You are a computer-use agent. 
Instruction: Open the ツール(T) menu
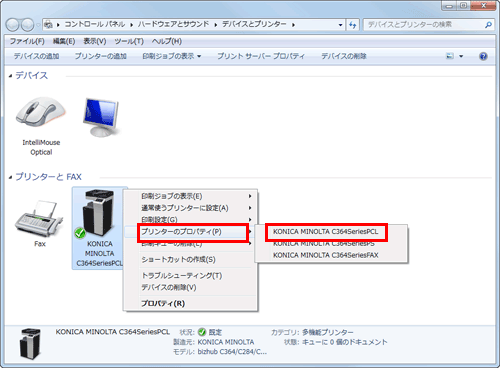tap(129, 41)
